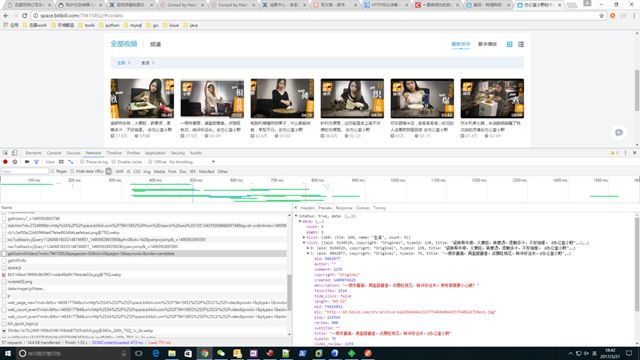The image size is (640, 360).
Task: Open the Elements tab in DevTools
Action: (33, 153)
